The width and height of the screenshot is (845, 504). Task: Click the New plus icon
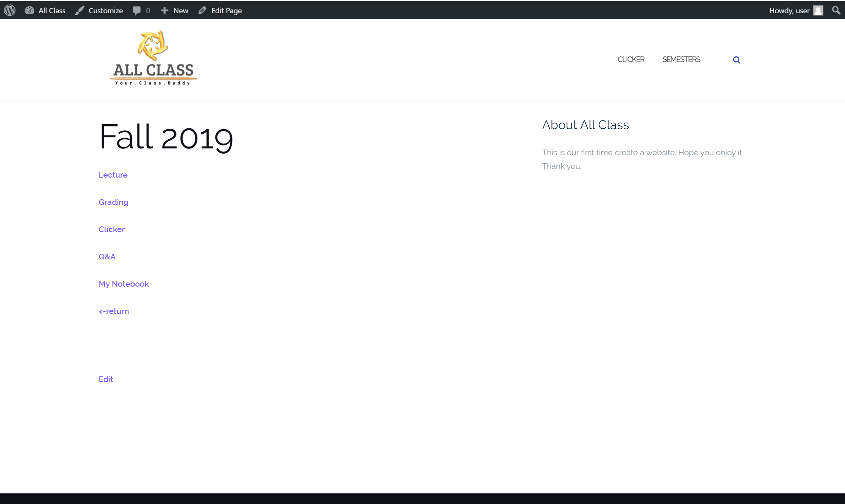(x=164, y=10)
